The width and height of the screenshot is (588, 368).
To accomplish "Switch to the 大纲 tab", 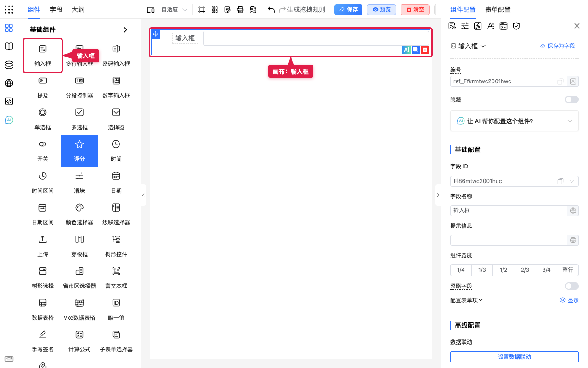I will (x=78, y=10).
